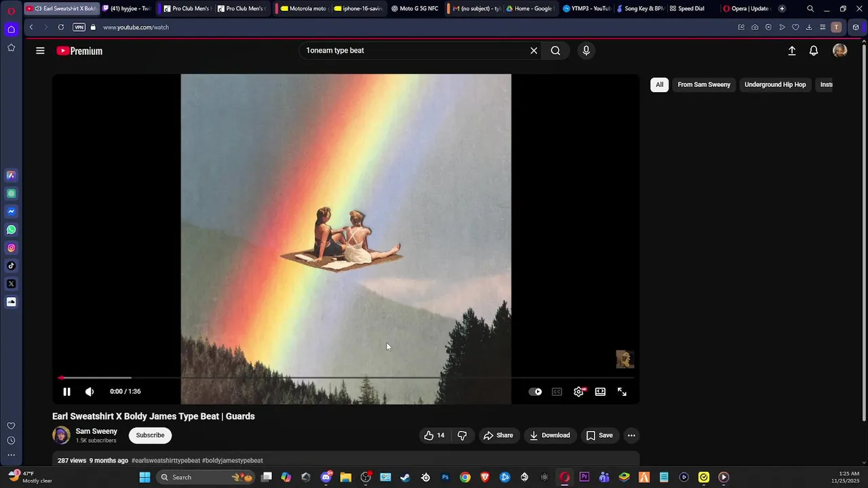Open the account avatar menu
Screen dimensions: 868x488
point(840,51)
